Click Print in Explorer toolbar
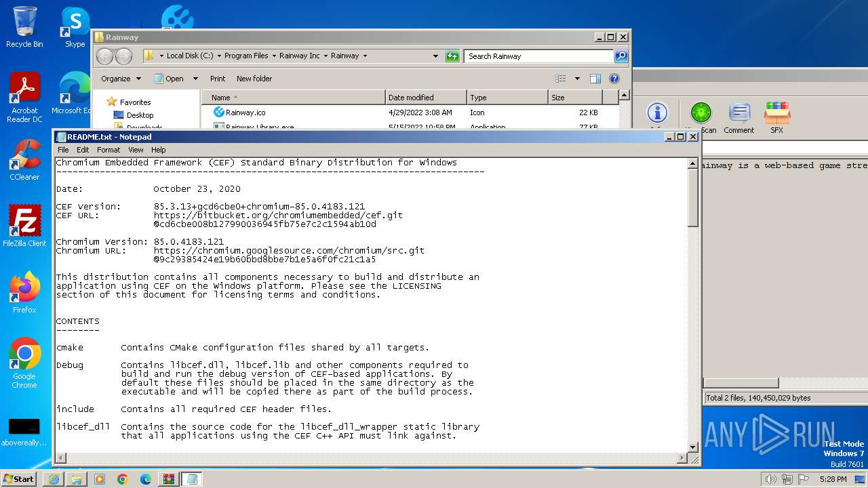Image resolution: width=868 pixels, height=488 pixels. pyautogui.click(x=218, y=79)
